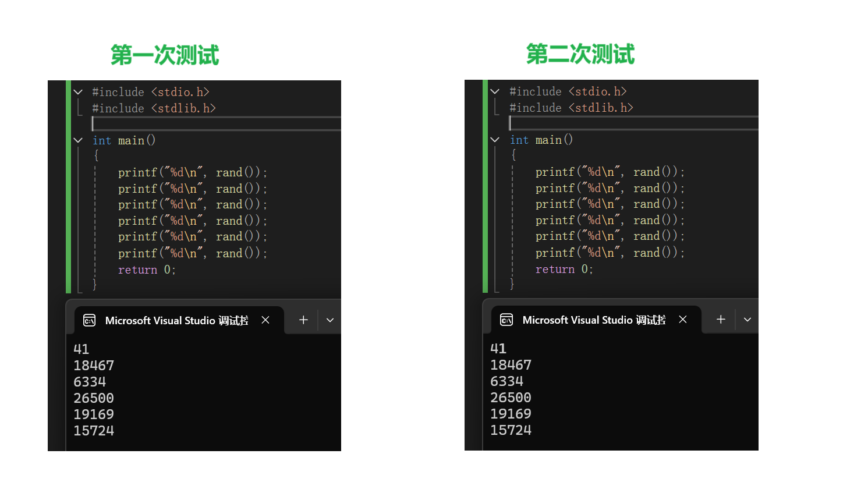Screen dimensions: 868x482
Task: Open new terminal tab in second test console
Action: tap(721, 320)
